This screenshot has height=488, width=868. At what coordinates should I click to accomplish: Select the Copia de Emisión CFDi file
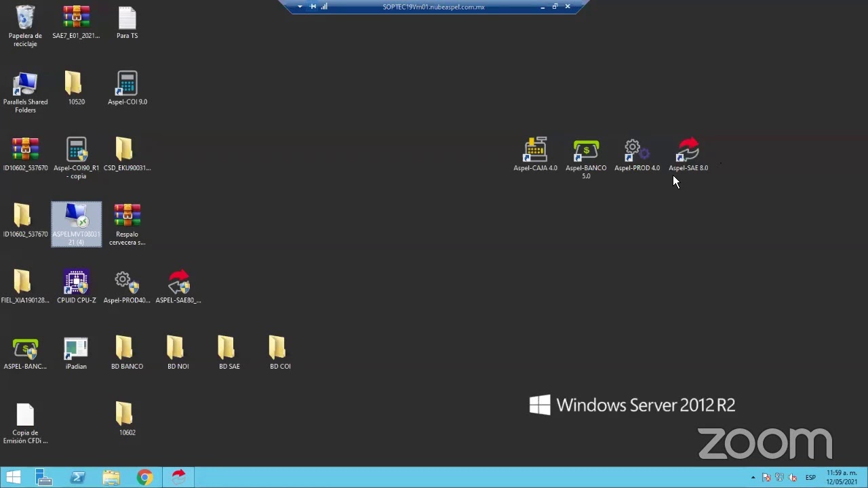click(25, 424)
